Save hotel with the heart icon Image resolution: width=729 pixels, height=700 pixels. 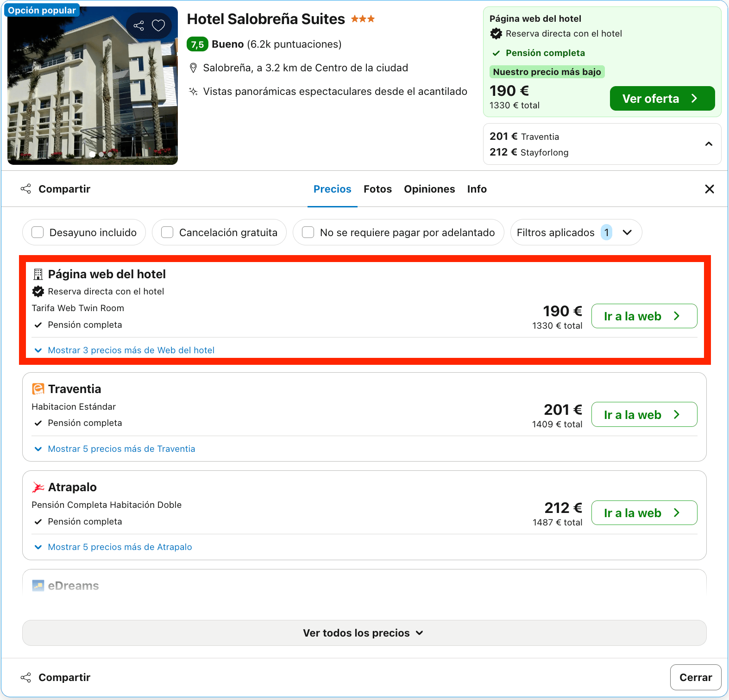pos(158,25)
